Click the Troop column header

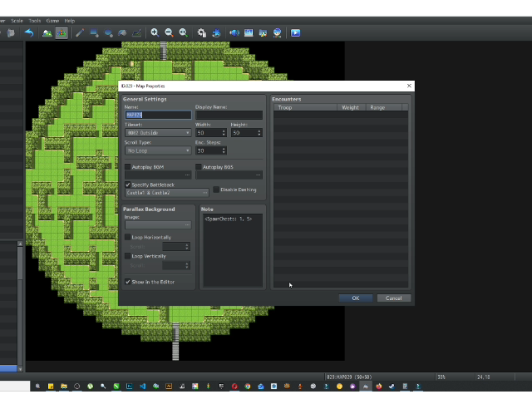[305, 107]
